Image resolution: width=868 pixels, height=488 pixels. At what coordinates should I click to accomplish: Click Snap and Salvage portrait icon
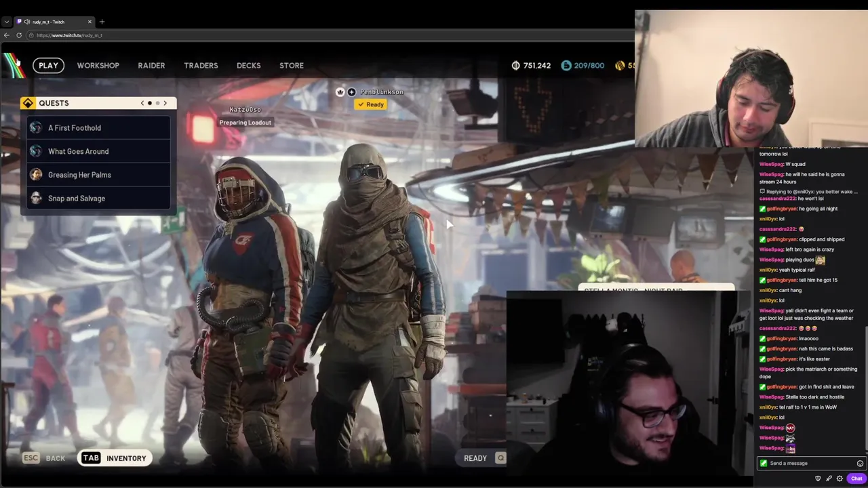[x=36, y=199]
